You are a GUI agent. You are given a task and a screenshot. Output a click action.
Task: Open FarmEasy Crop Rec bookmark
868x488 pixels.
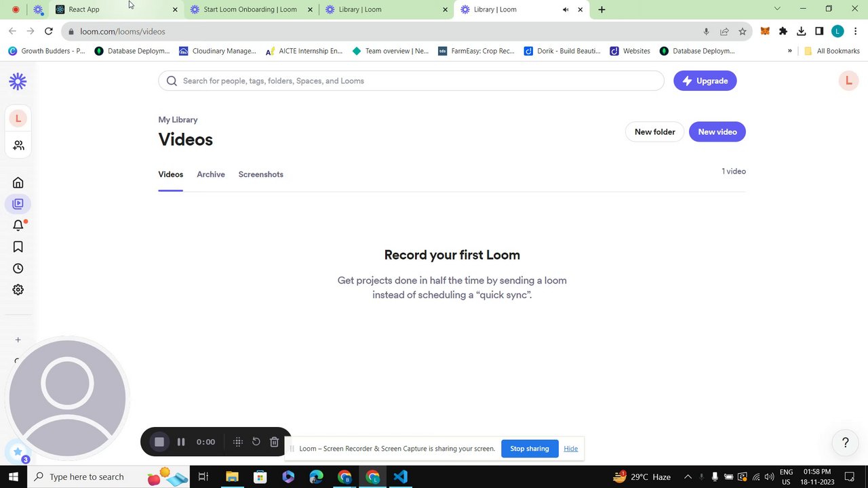[x=477, y=51]
